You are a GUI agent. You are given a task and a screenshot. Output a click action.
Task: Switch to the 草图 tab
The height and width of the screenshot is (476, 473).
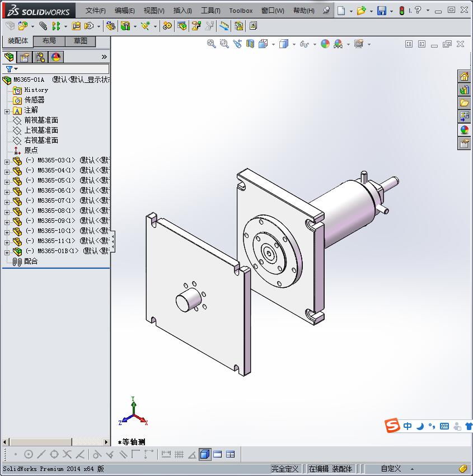tap(81, 41)
